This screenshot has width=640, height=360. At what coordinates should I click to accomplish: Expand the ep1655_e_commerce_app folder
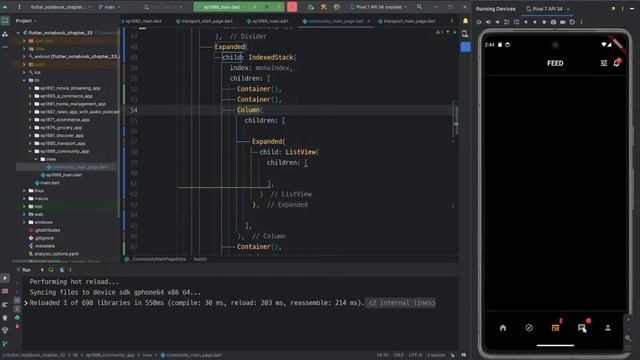point(30,96)
